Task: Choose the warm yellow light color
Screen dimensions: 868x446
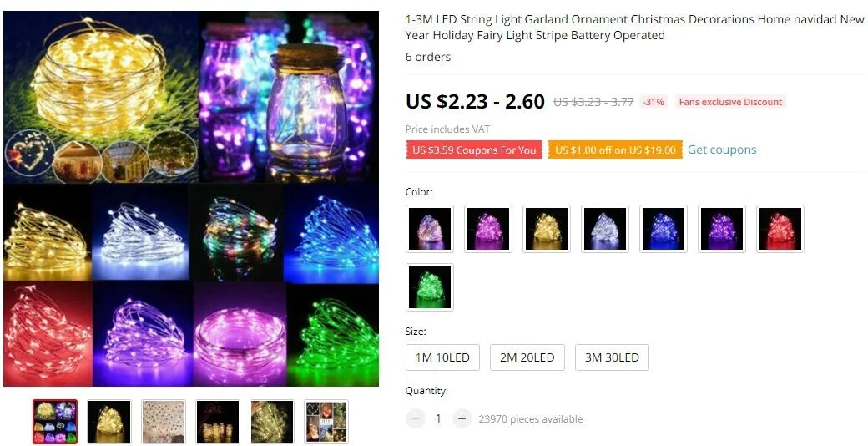Action: click(x=547, y=229)
